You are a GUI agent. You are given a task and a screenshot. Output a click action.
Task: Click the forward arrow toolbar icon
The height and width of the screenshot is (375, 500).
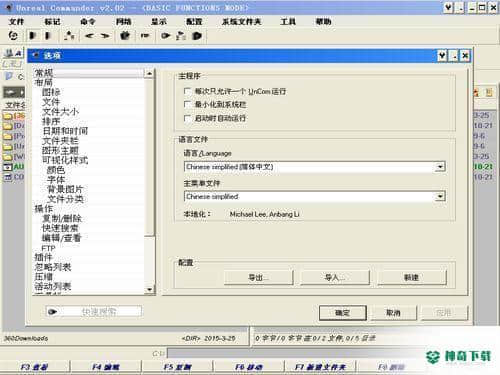[x=105, y=35]
